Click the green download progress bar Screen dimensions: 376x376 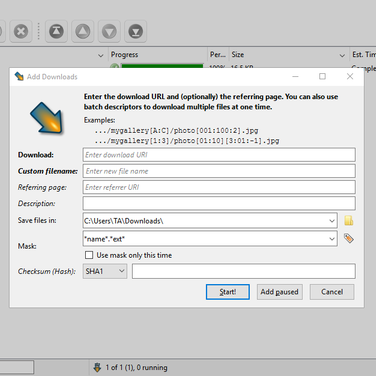pyautogui.click(x=162, y=66)
